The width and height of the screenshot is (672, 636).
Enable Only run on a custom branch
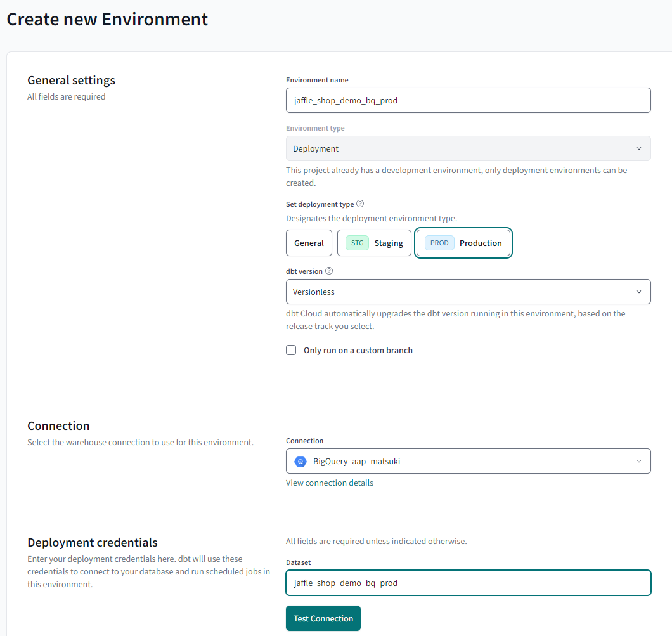click(291, 350)
